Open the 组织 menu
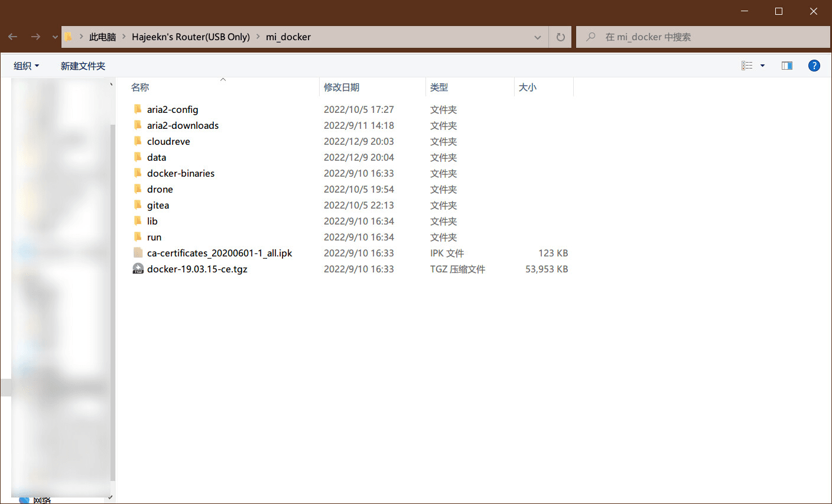 [x=26, y=66]
